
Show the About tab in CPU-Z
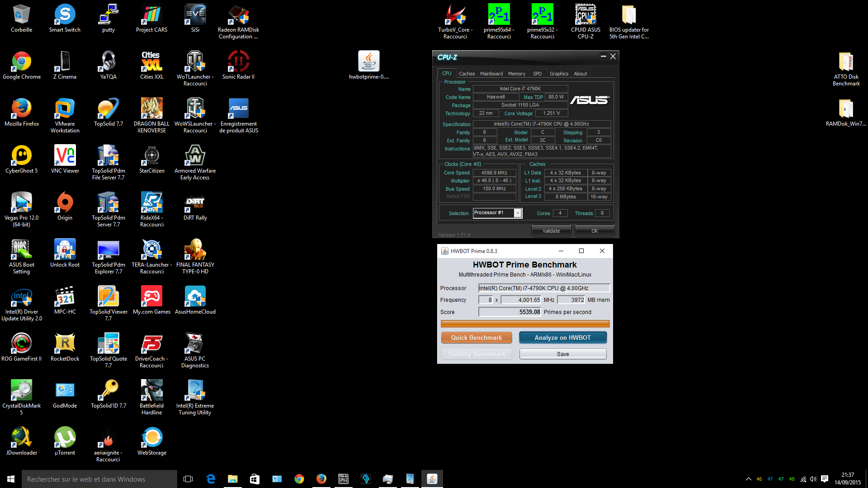580,74
